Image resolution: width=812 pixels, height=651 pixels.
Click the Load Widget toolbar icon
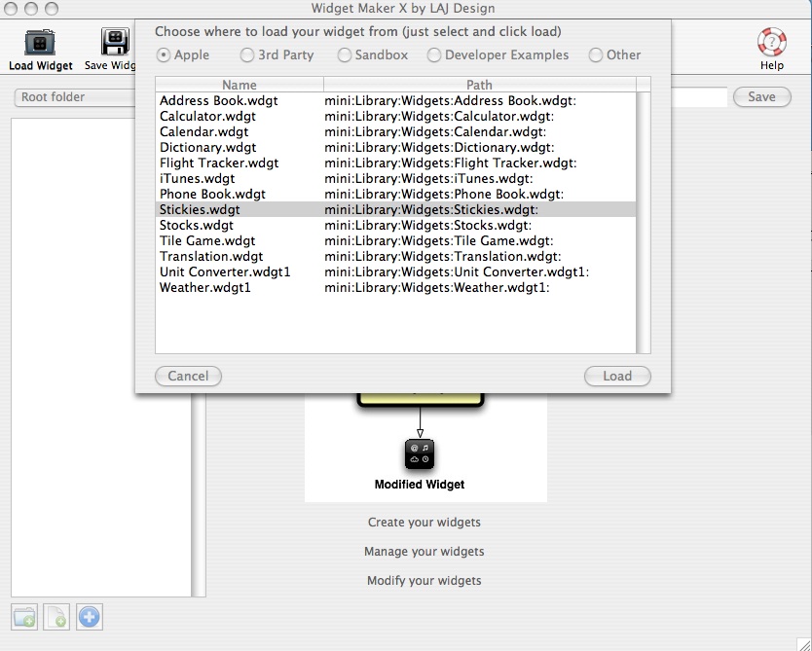(x=40, y=42)
